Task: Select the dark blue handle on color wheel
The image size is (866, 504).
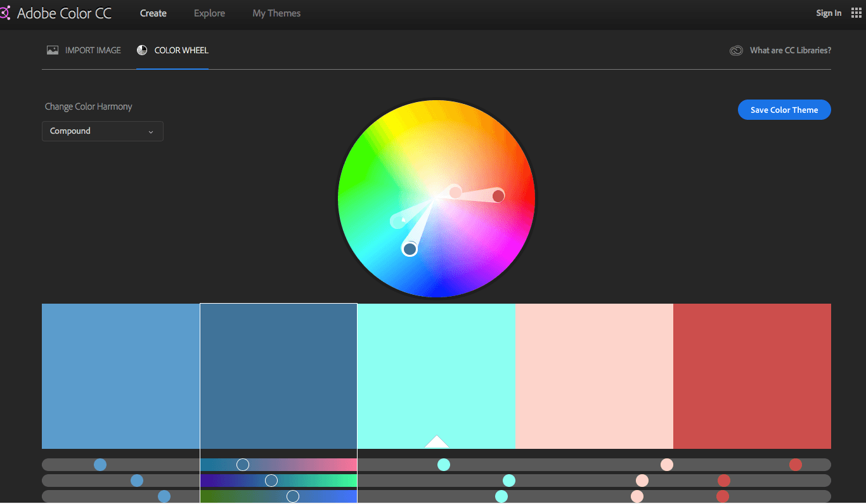Action: pyautogui.click(x=410, y=249)
